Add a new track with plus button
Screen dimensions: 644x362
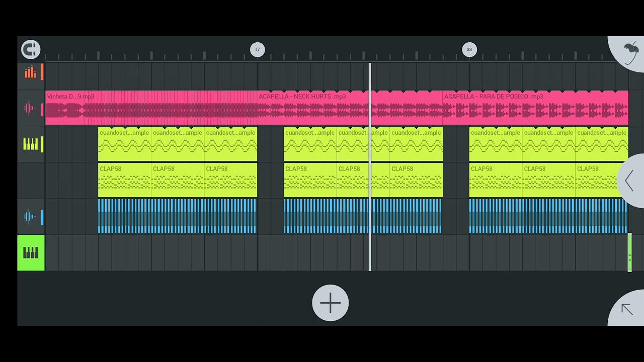point(330,303)
